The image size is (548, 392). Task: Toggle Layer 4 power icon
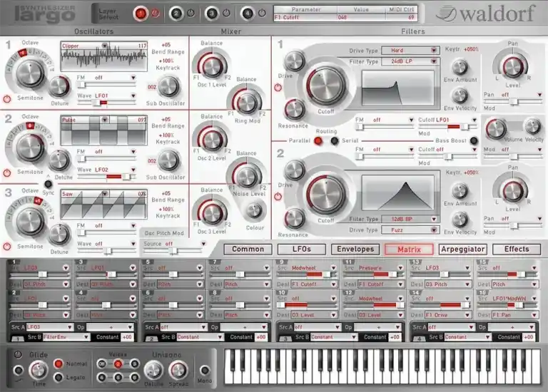coord(262,14)
